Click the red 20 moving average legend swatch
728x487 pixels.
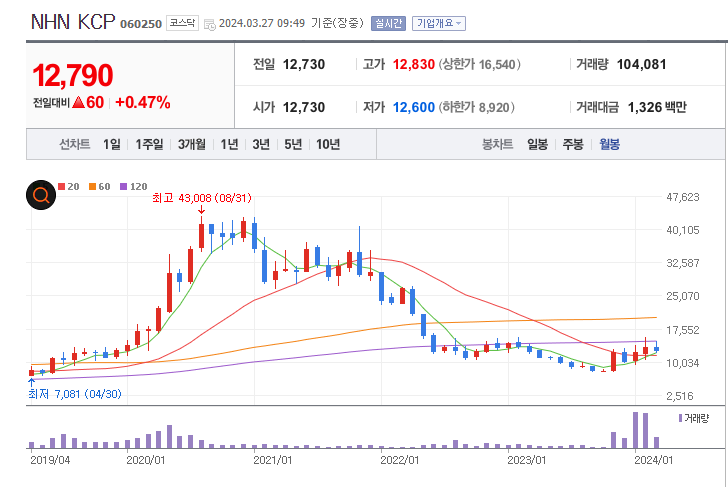[61, 187]
